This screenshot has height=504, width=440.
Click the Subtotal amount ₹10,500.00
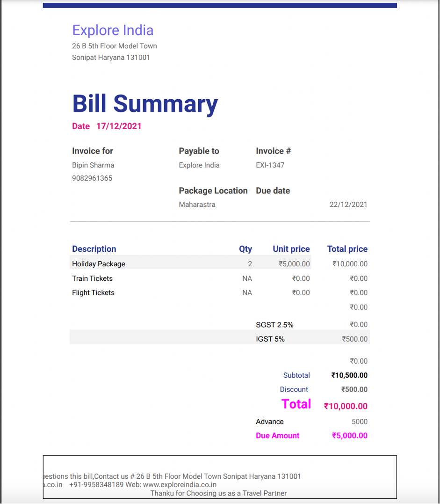pyautogui.click(x=349, y=375)
